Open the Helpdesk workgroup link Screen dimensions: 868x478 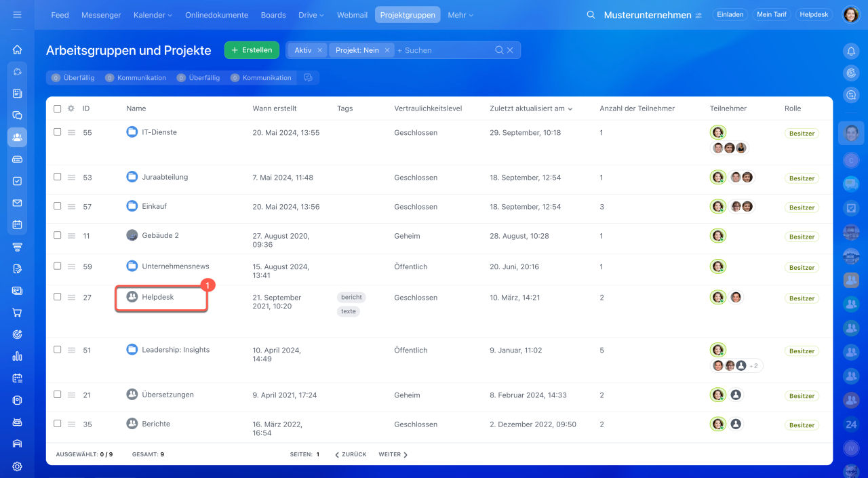point(158,297)
